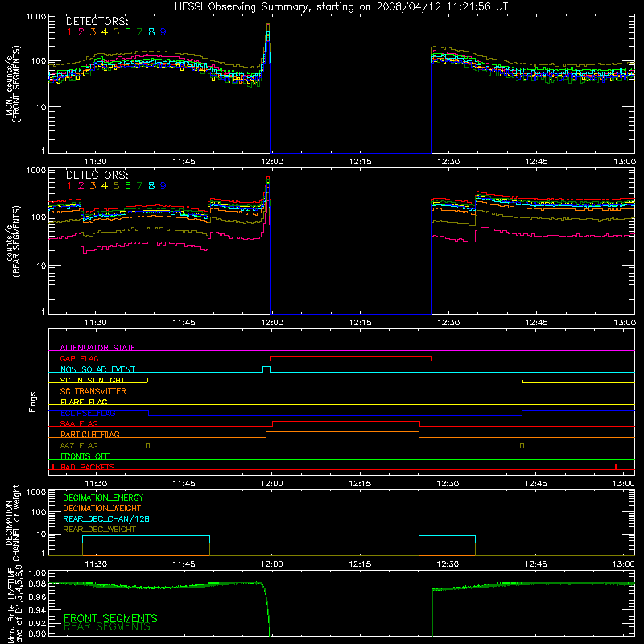Click the GAP_FLAG label
The image size is (644, 644).
79,358
